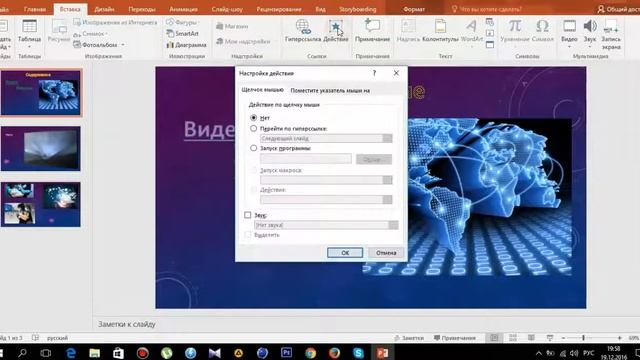This screenshot has height=360, width=640.
Task: Expand the macro (Запуск макроса) dropdown
Action: click(x=387, y=180)
